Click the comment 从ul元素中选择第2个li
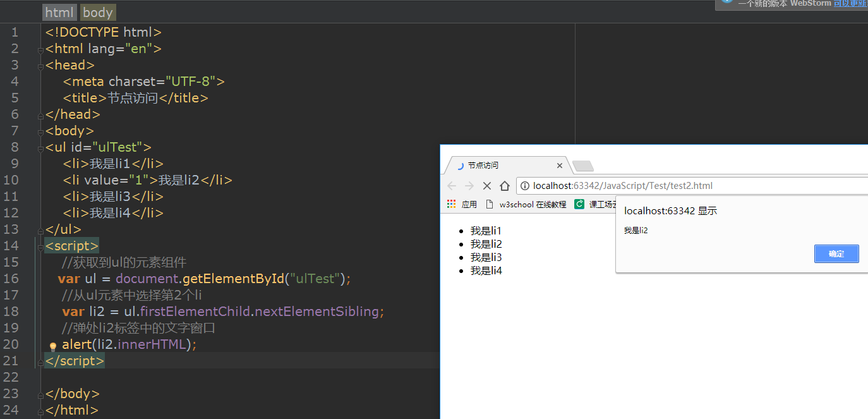 tap(131, 295)
